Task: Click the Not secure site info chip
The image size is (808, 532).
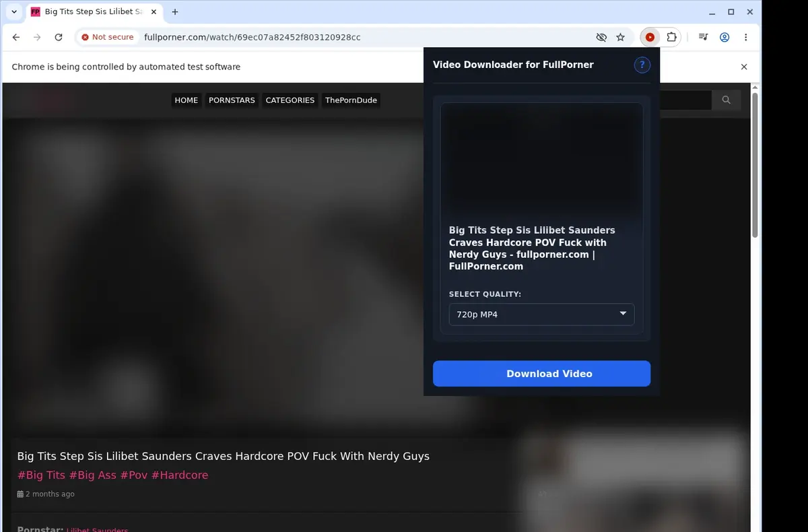Action: click(107, 37)
